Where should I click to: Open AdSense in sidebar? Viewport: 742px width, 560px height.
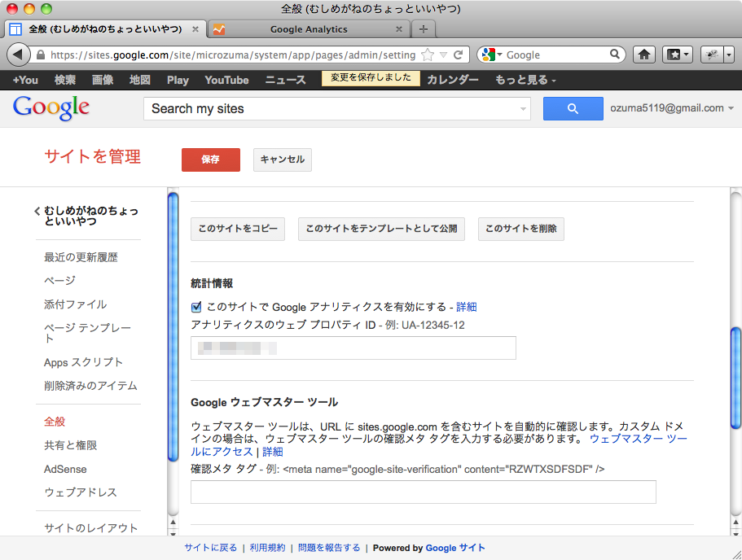(65, 469)
